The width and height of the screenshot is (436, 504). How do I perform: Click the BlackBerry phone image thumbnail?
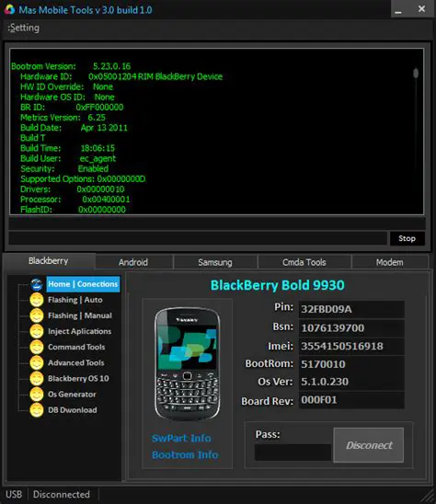187,364
